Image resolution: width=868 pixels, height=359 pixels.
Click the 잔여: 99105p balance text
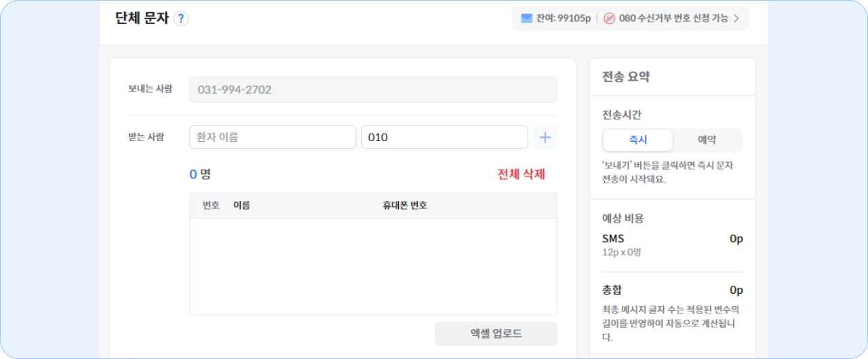pyautogui.click(x=564, y=18)
